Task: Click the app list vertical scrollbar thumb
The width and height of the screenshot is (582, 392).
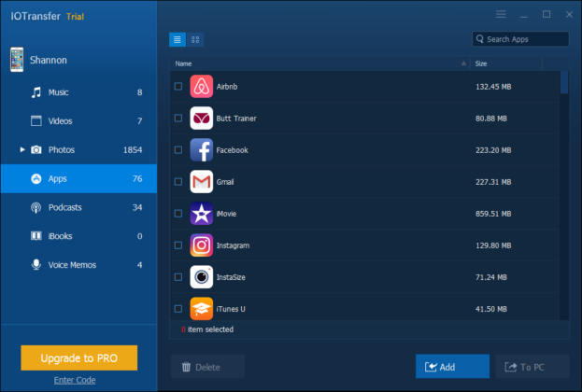Action: click(564, 82)
